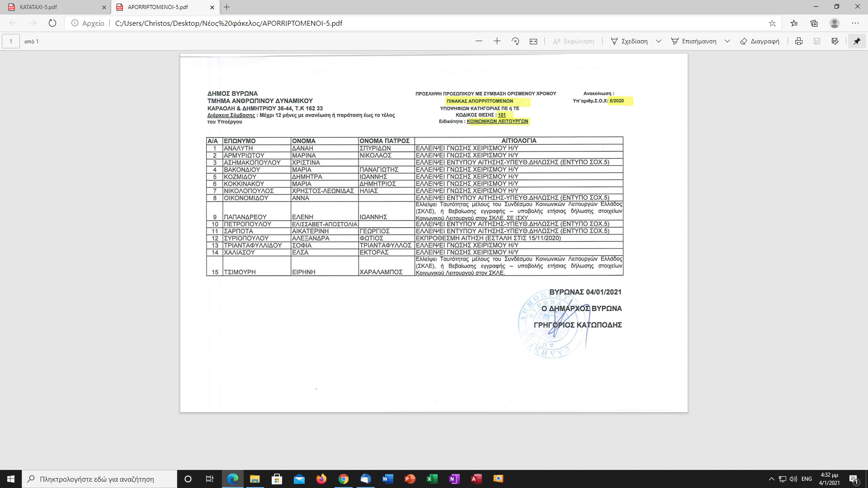This screenshot has width=868, height=488.
Task: Open the Collections icon in browser toolbar
Action: [x=814, y=23]
